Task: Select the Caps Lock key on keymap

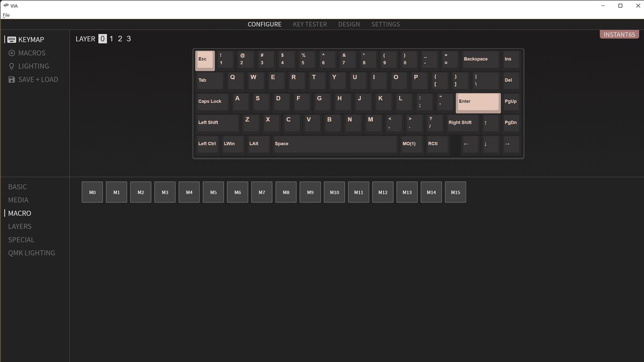Action: coord(213,103)
